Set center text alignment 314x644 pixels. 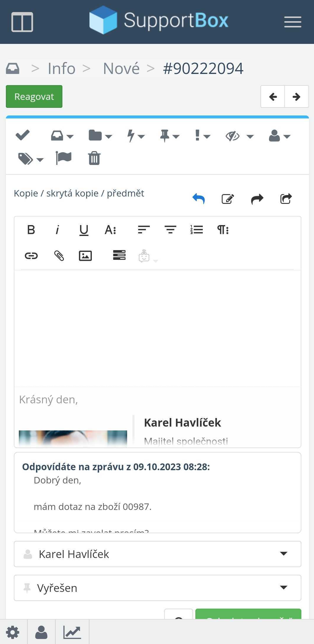click(170, 229)
